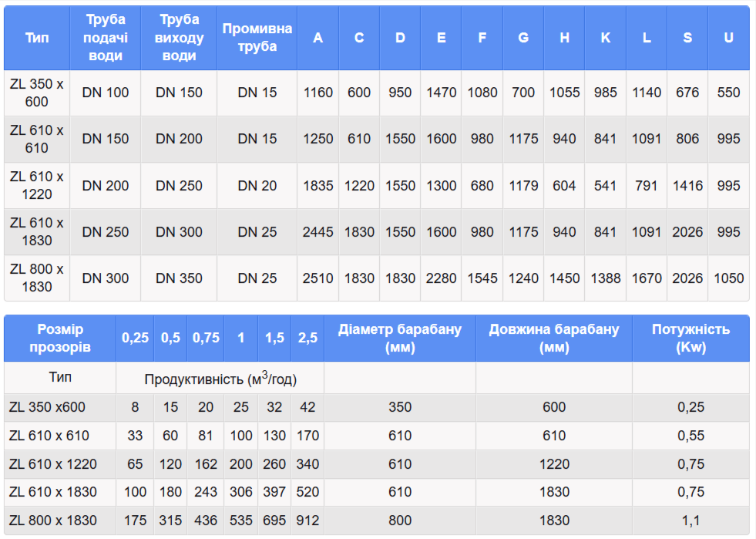Click the '0,25' slit size column header

tap(135, 339)
